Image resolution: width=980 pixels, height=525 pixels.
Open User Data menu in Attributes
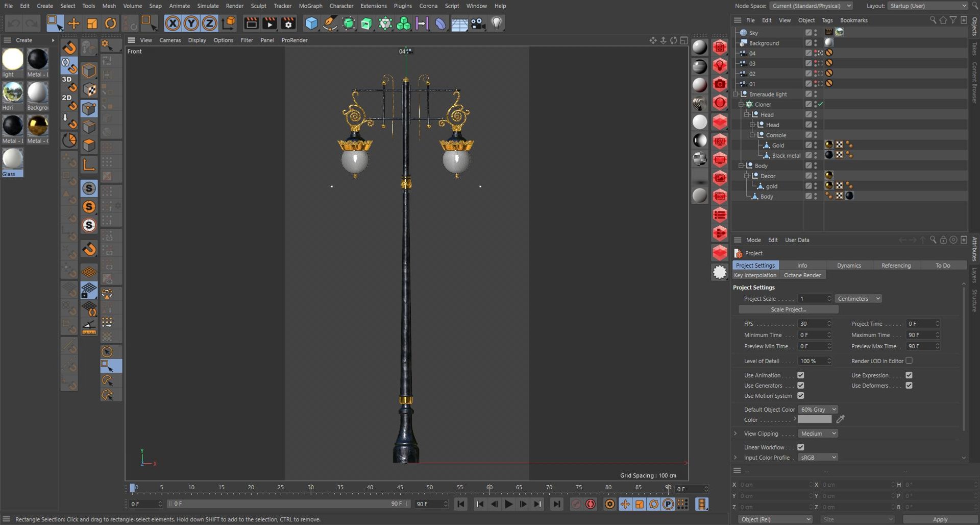coord(797,240)
